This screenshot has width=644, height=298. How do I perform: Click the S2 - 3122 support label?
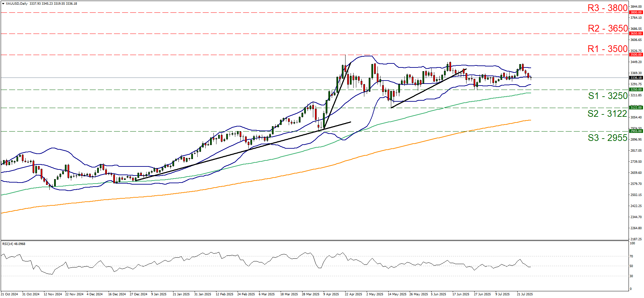(x=607, y=113)
